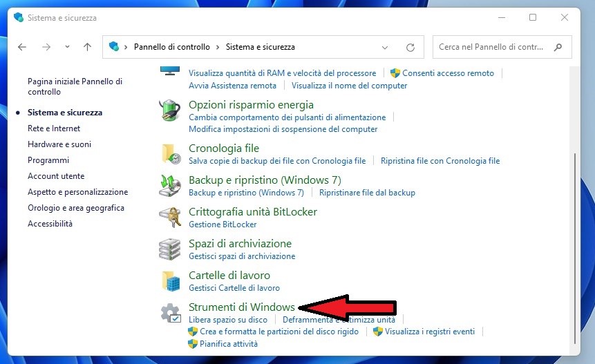The width and height of the screenshot is (595, 364).
Task: Open Orologio e area geografica category
Action: coord(76,208)
